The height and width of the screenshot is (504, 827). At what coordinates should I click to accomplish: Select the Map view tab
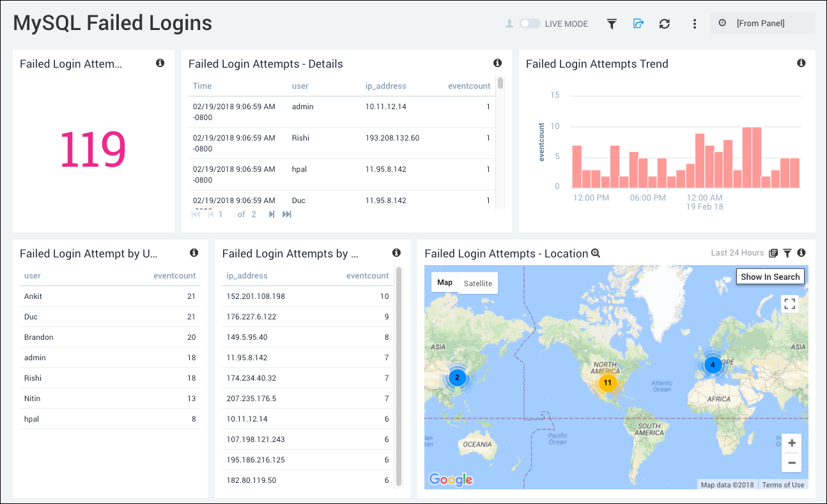tap(445, 282)
